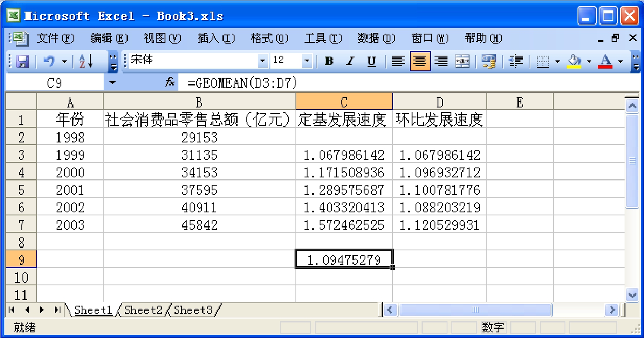Image resolution: width=644 pixels, height=338 pixels.
Task: Open the font size dropdown
Action: point(307,61)
